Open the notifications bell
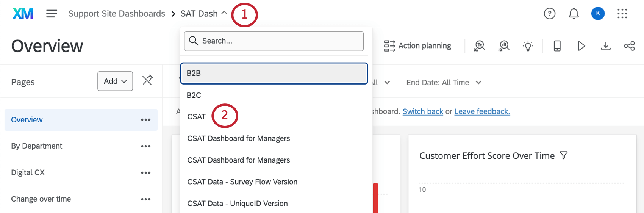The image size is (644, 213). click(x=574, y=14)
